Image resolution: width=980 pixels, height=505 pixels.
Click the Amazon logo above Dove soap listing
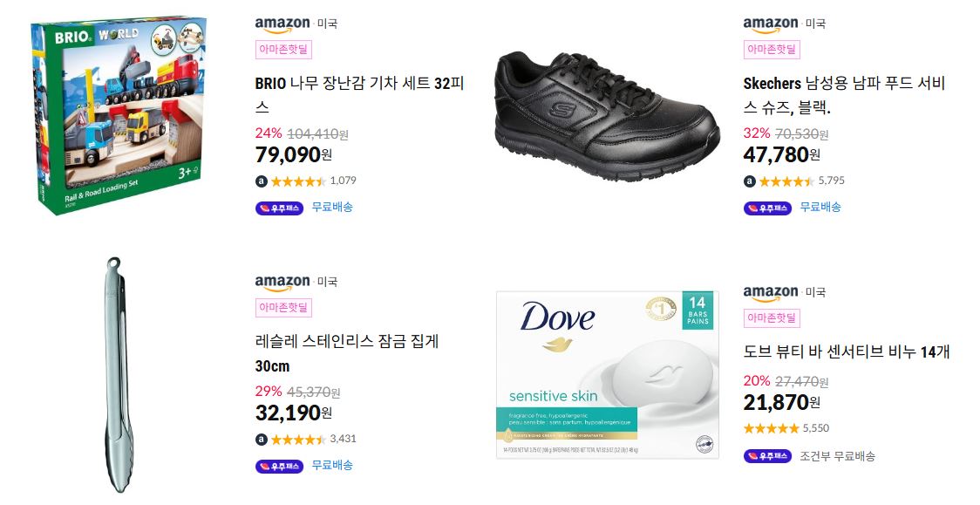pos(771,293)
